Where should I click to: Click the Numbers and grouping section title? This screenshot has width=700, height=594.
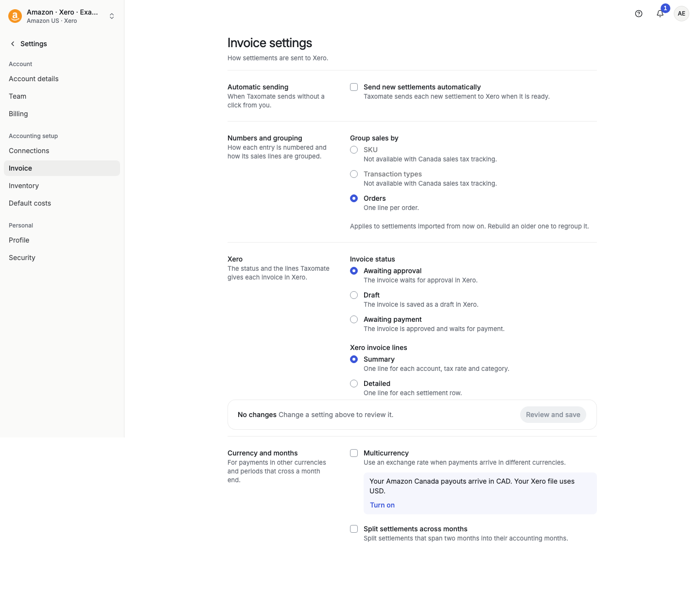pyautogui.click(x=265, y=138)
